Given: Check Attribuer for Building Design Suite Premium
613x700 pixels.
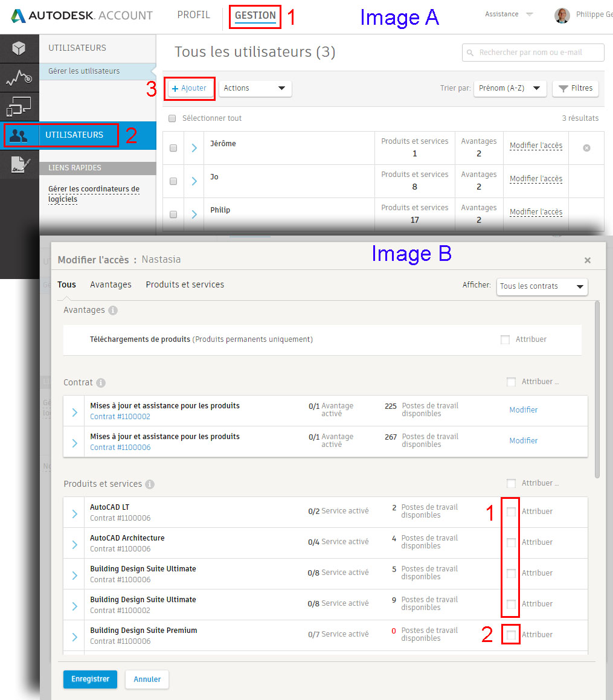Looking at the screenshot, I should tap(511, 635).
